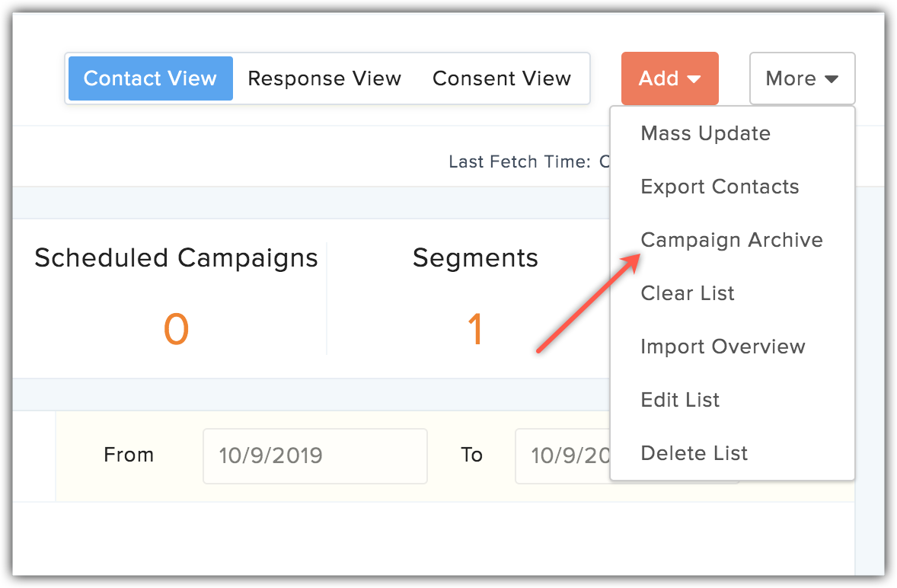Click the From date field showing 10/9/2019

[314, 455]
